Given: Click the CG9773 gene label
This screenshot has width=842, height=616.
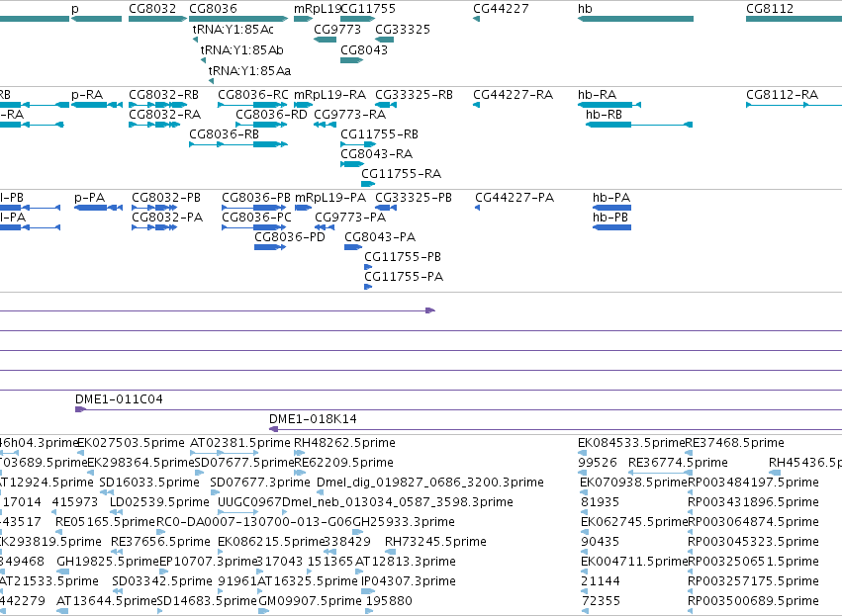Looking at the screenshot, I should coord(337,29).
